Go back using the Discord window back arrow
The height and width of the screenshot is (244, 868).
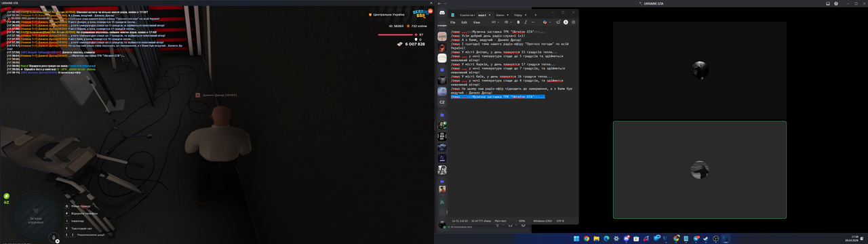click(439, 3)
